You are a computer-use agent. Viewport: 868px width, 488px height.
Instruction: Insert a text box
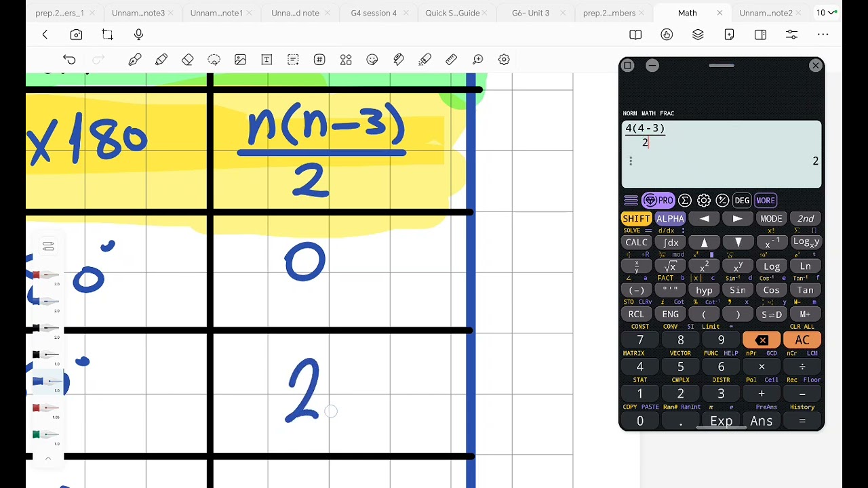pyautogui.click(x=267, y=60)
